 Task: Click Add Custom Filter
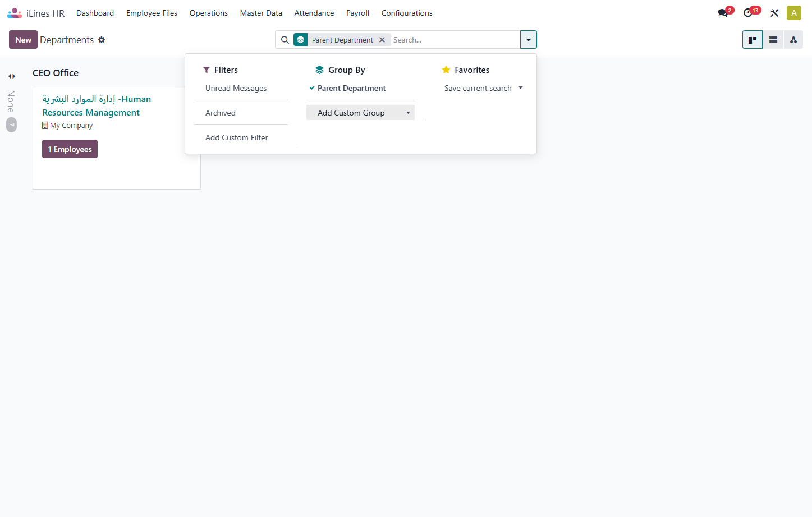coord(241,137)
